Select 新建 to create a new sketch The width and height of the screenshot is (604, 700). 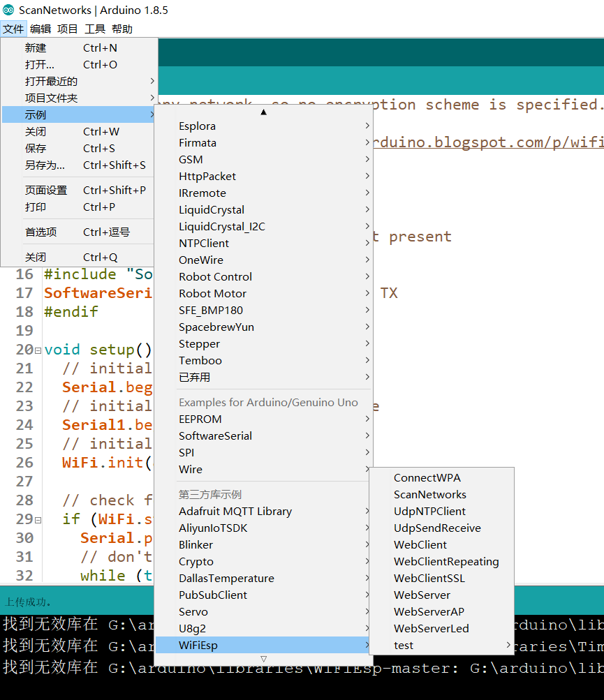[36, 47]
